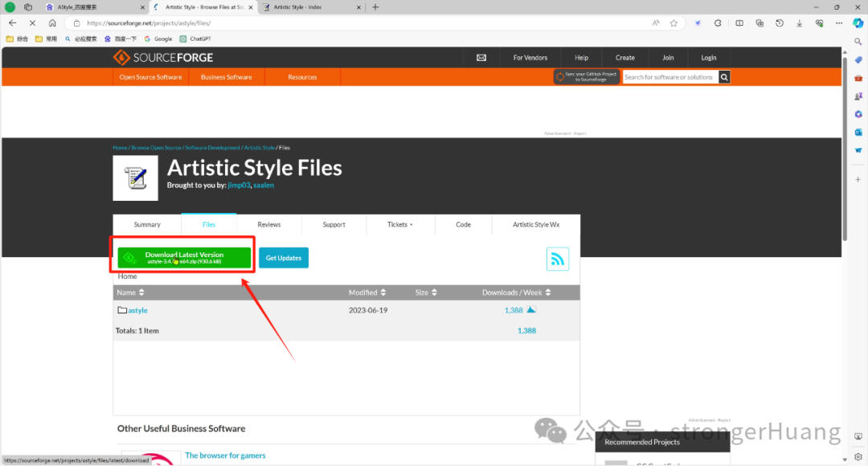The width and height of the screenshot is (868, 466).
Task: Click the search magnifier button
Action: [724, 77]
